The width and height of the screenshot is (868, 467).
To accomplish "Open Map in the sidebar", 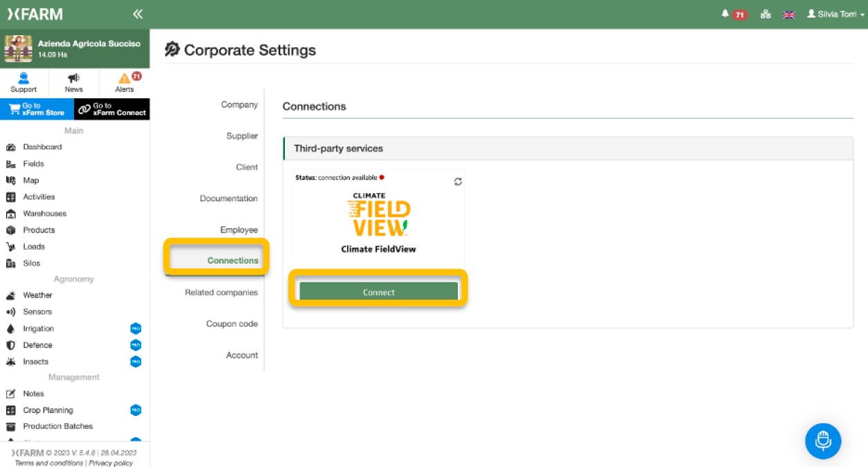I will tap(30, 181).
